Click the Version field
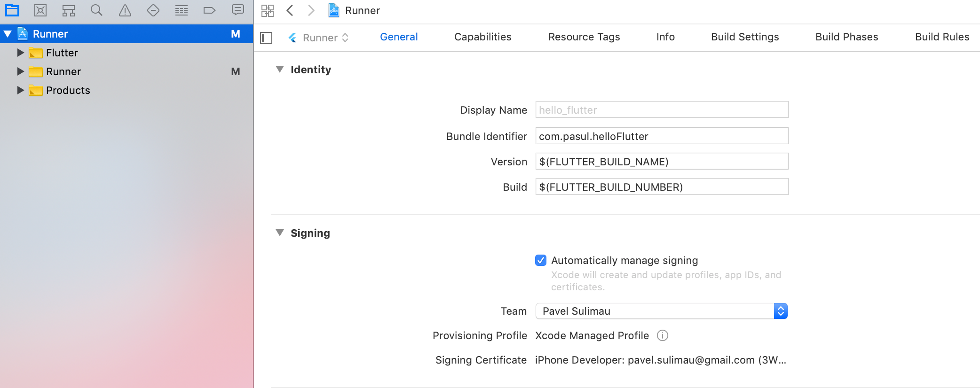 point(662,162)
